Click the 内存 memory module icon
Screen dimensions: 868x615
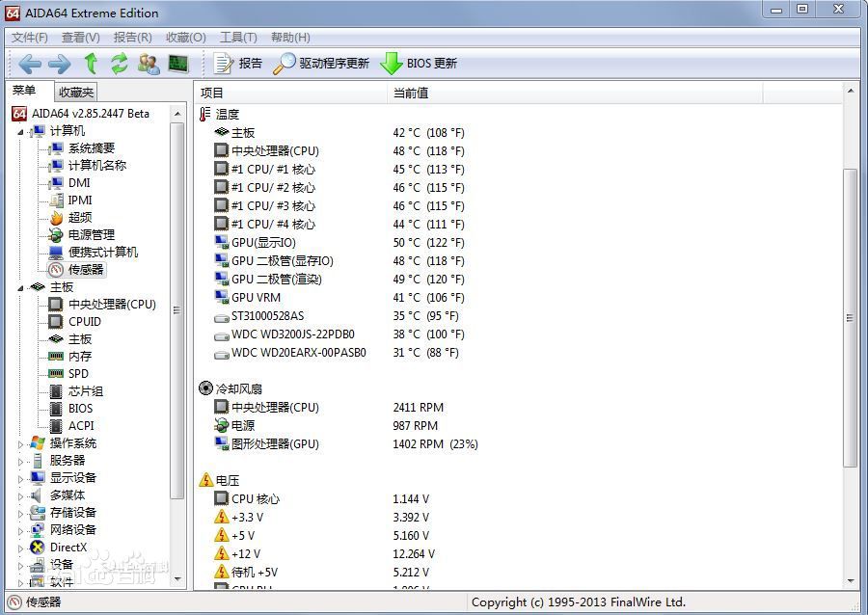click(x=56, y=356)
